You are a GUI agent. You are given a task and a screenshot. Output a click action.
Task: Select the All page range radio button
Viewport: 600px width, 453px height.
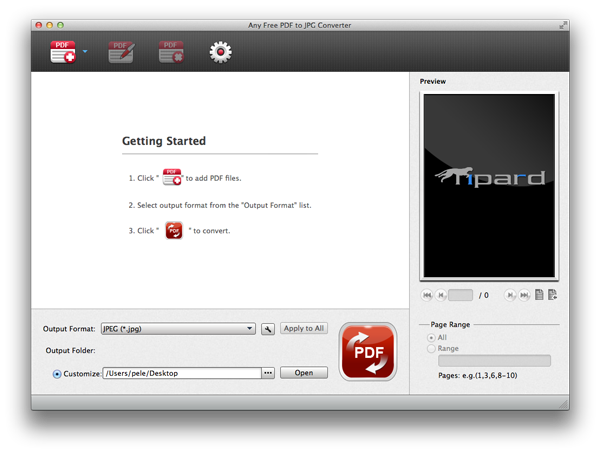(x=431, y=337)
